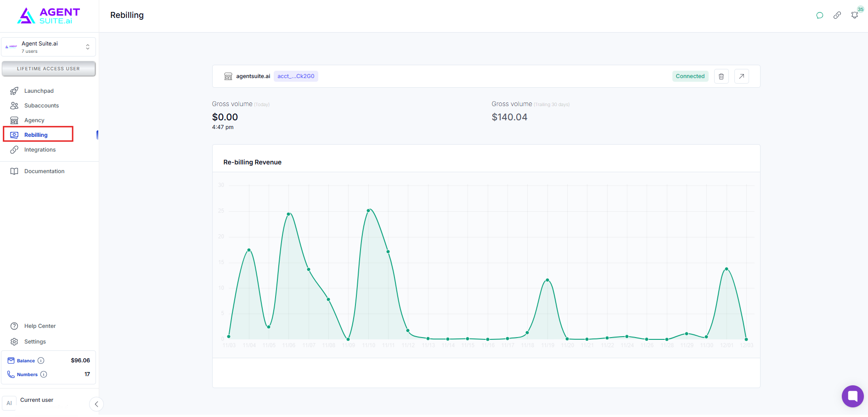Click the $96.06 balance amount

click(x=80, y=361)
